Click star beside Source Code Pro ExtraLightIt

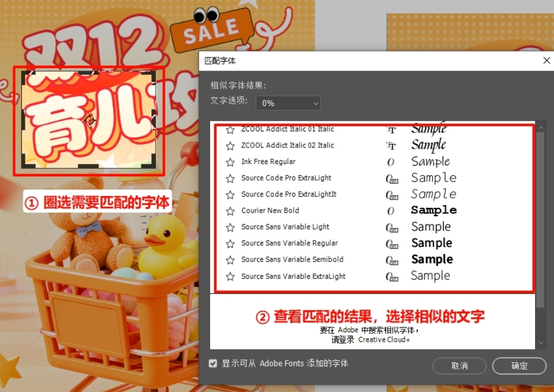click(230, 195)
